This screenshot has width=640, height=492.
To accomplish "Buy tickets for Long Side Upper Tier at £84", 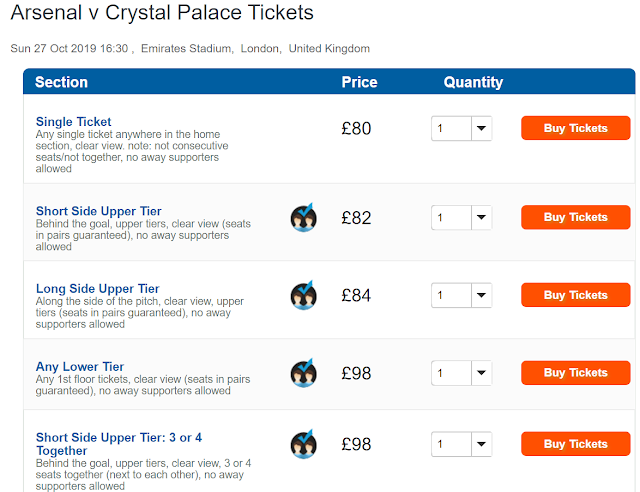I will [x=575, y=295].
